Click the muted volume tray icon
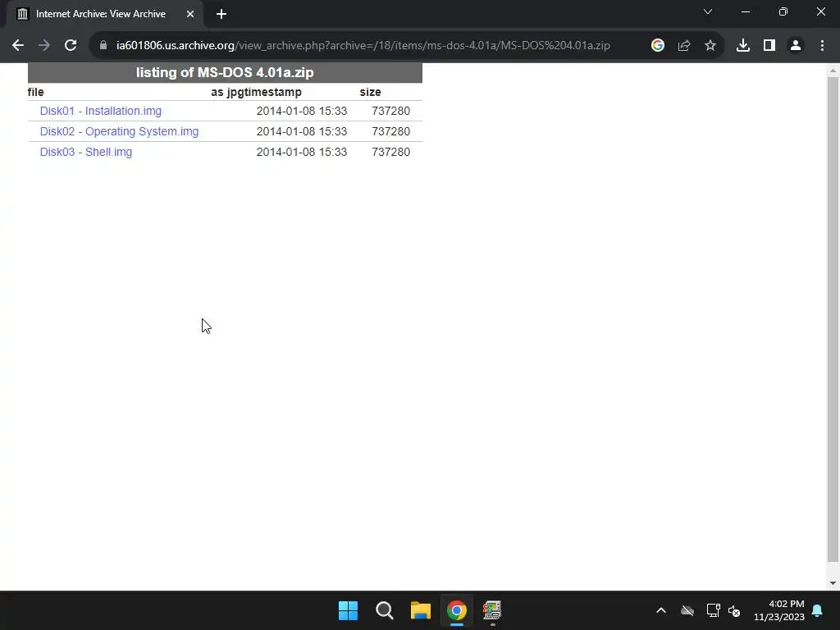Image resolution: width=840 pixels, height=630 pixels. [x=734, y=610]
